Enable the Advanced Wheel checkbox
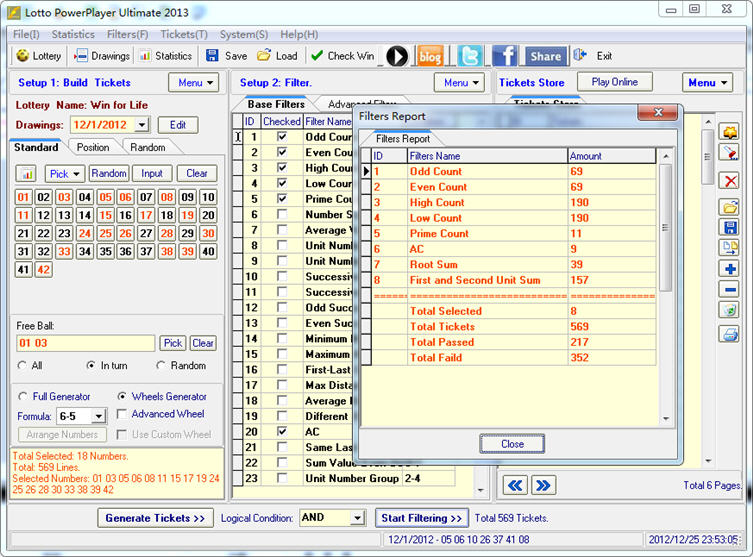Image resolution: width=753 pixels, height=557 pixels. (x=122, y=414)
